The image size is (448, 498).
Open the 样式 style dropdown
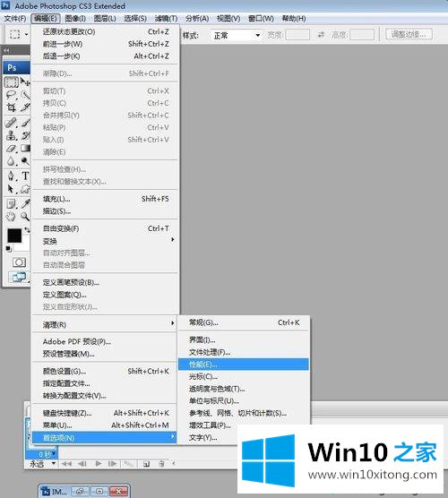[x=236, y=35]
